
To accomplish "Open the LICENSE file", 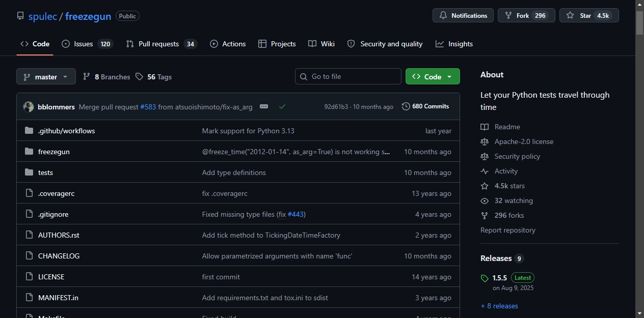I will click(51, 277).
